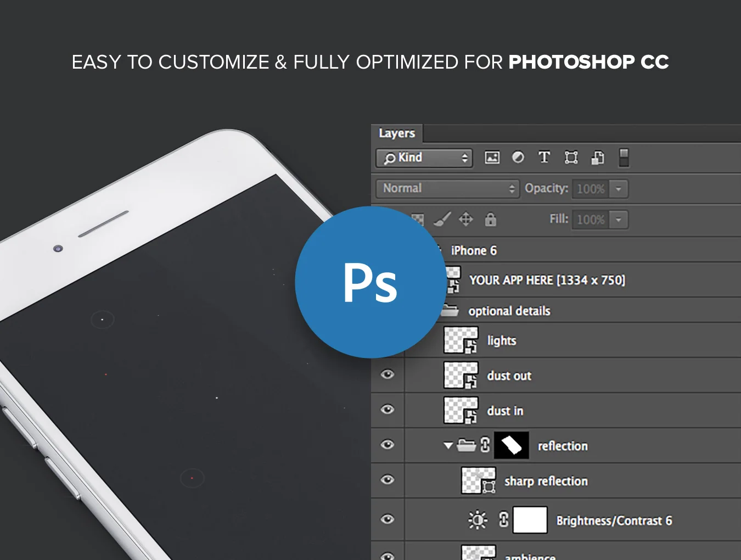Switch to the Layers tab

(397, 133)
